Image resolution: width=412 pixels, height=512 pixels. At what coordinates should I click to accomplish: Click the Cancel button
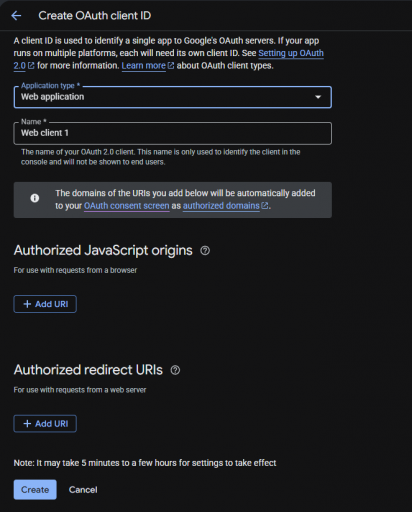[83, 490]
